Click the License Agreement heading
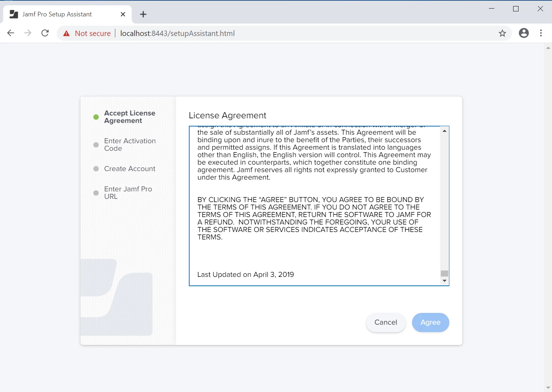This screenshot has width=552, height=392. tap(227, 115)
